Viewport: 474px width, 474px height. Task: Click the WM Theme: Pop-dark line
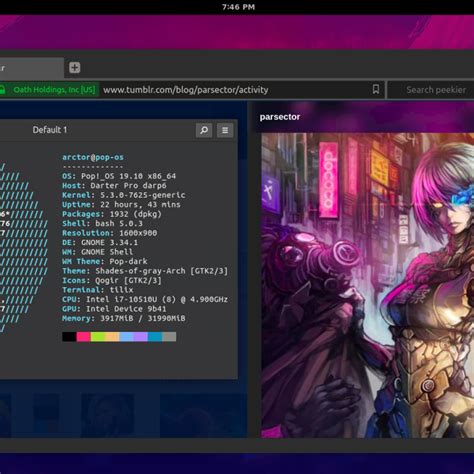click(x=105, y=261)
